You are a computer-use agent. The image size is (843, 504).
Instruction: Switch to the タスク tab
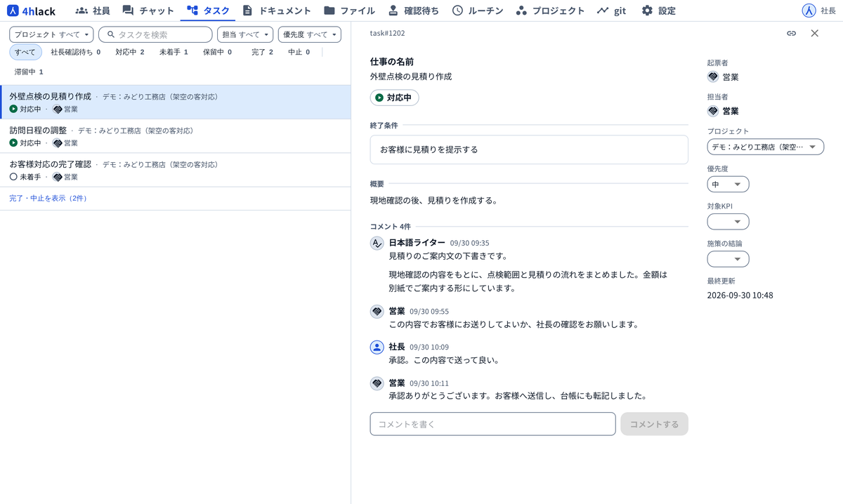pos(208,11)
